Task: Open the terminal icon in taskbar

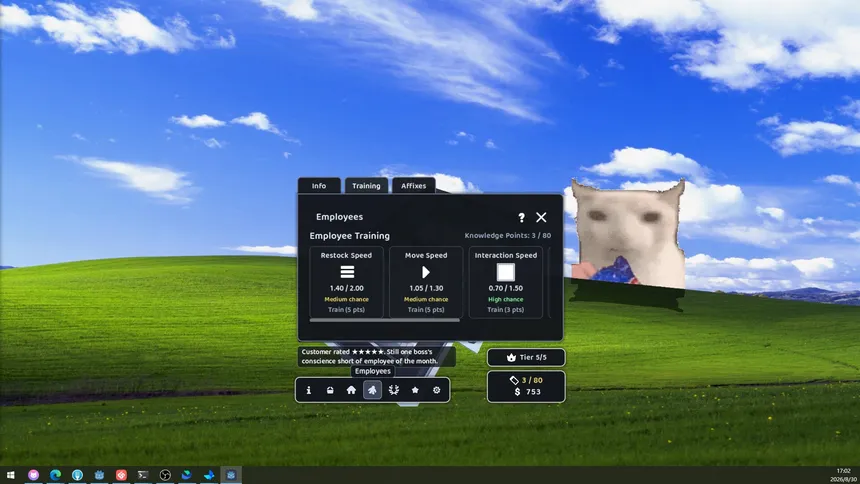Action: click(143, 475)
